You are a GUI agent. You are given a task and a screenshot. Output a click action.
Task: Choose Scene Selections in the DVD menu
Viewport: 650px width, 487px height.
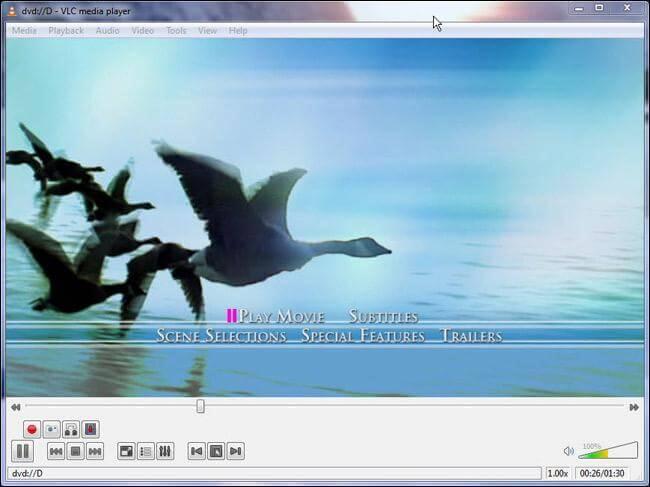pos(221,335)
